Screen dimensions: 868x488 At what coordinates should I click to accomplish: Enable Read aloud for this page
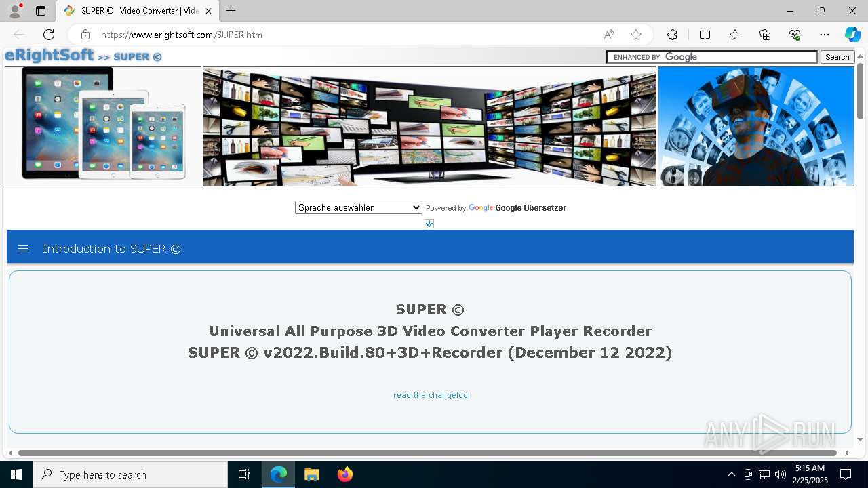(609, 35)
